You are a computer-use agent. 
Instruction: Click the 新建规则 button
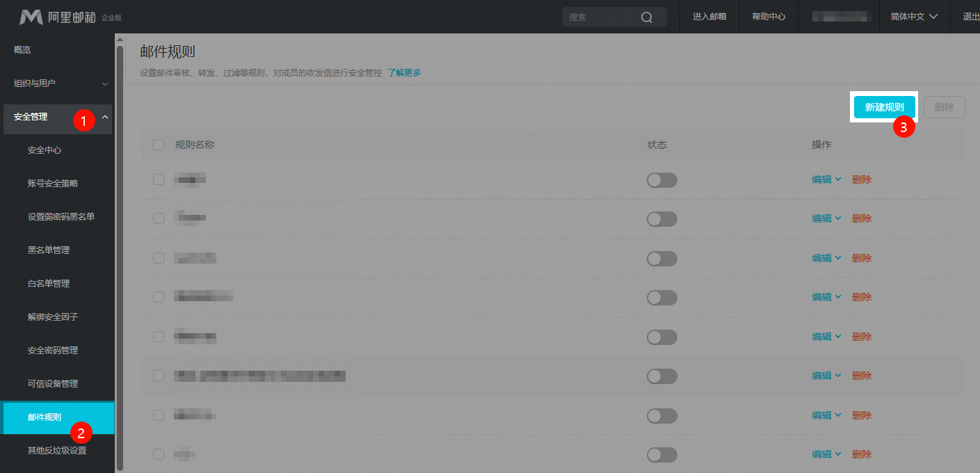pyautogui.click(x=884, y=108)
